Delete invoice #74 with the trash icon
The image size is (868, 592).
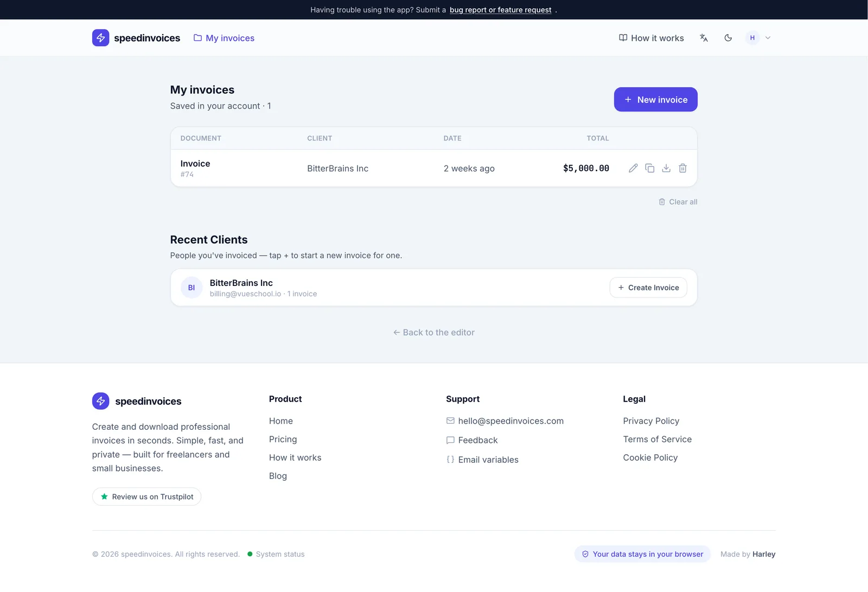(x=682, y=168)
